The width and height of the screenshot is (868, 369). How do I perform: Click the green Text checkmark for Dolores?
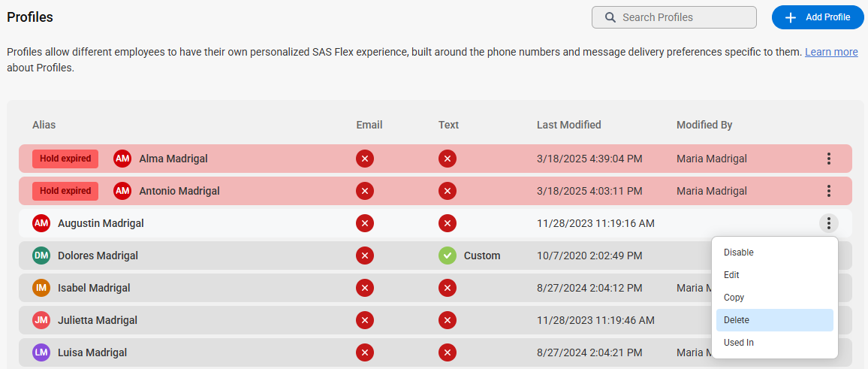448,256
